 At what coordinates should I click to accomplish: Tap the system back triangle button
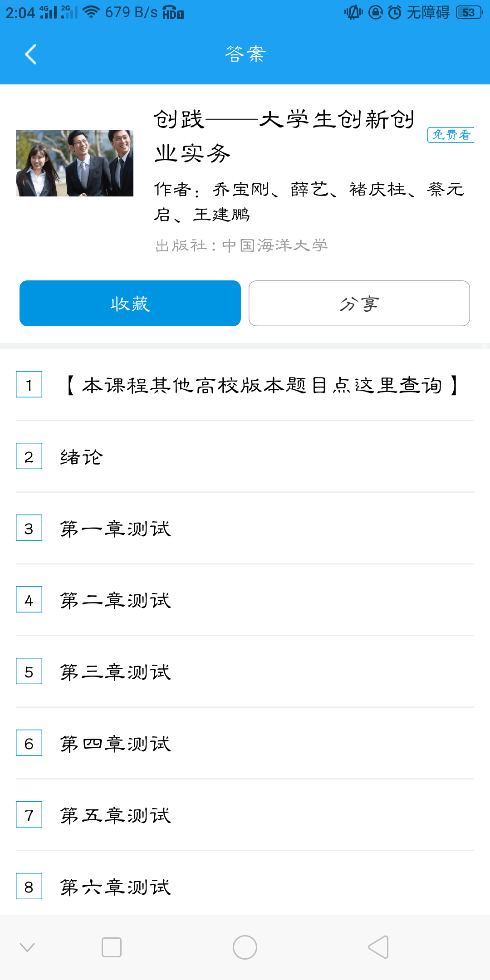378,947
